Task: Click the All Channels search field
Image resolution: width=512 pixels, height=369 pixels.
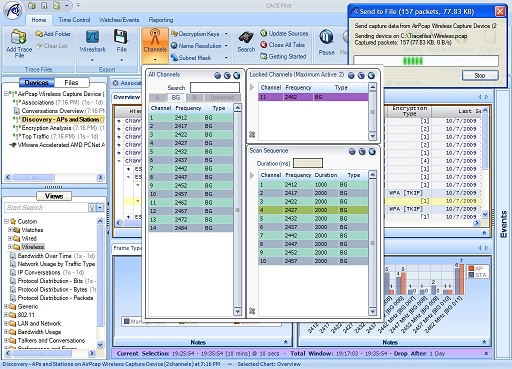Action: [x=215, y=88]
